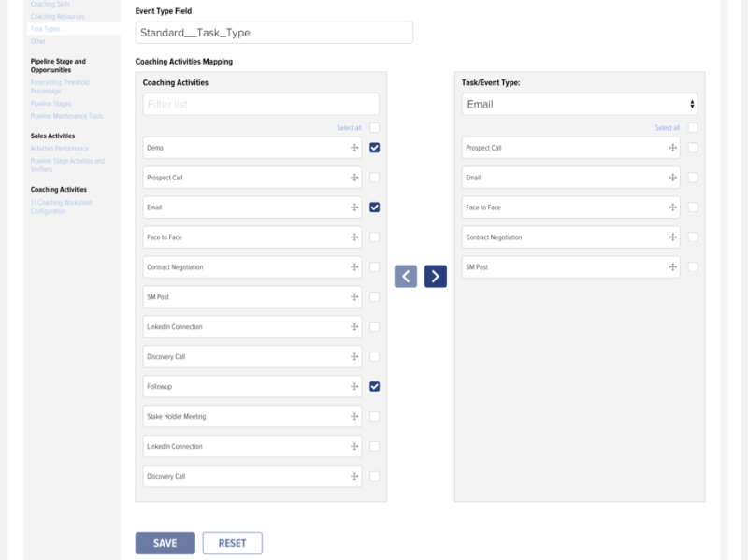Enable Select all for Coaching Activities

point(376,126)
